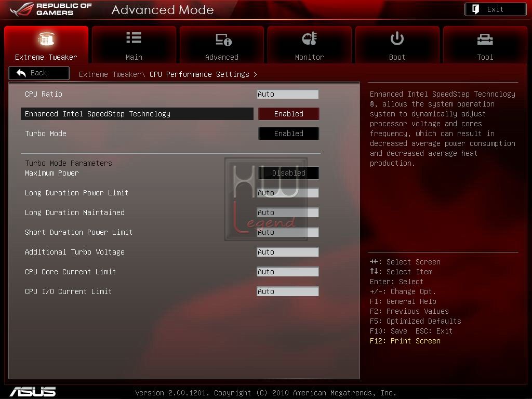
Task: Click CPU Performance Settings breadcrumb
Action: tap(199, 74)
